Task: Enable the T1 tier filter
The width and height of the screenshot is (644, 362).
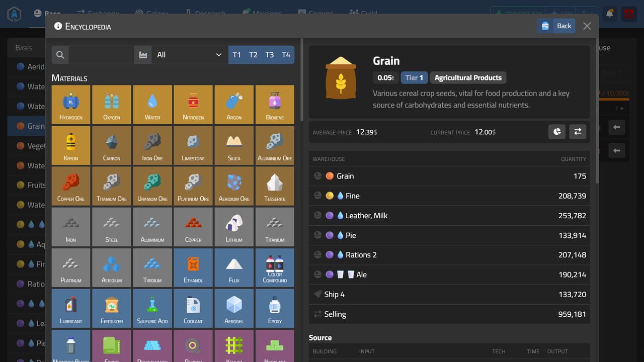Action: pos(237,54)
